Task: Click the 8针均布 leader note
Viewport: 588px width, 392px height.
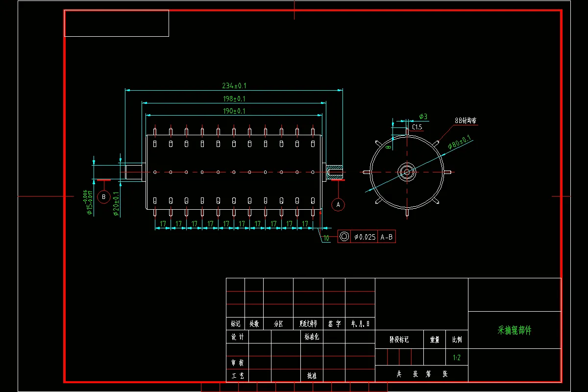Action: (x=465, y=120)
